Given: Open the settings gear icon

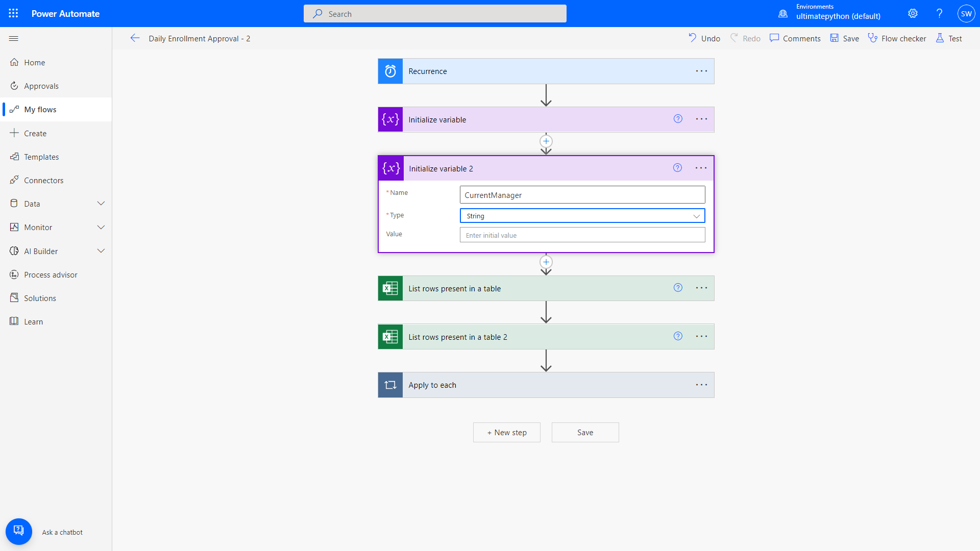Looking at the screenshot, I should click(x=913, y=14).
